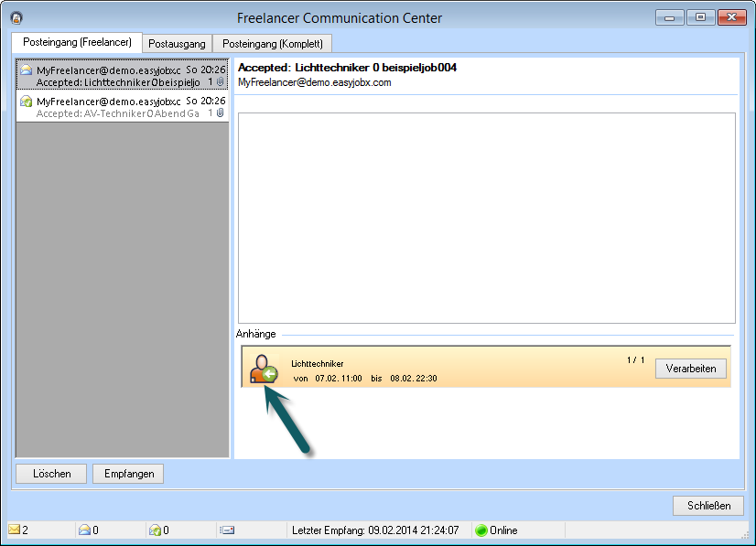Click the freelancer attachment icon for Lichttechniker
Screen dimensions: 756x546
264,368
